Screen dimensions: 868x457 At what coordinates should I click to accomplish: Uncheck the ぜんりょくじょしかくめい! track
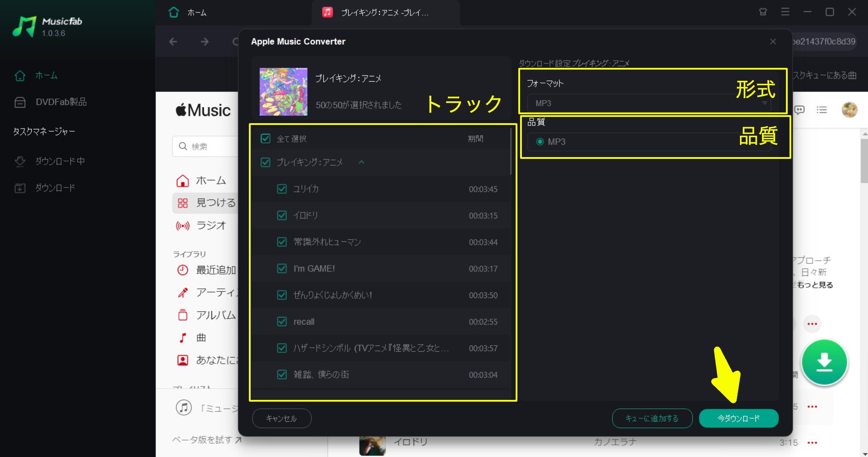(x=282, y=295)
